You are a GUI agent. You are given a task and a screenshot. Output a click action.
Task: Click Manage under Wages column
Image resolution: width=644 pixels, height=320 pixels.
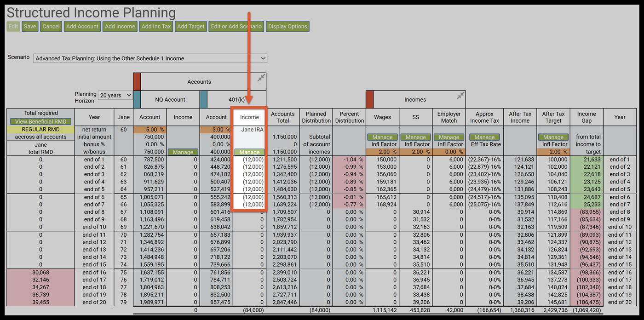382,137
